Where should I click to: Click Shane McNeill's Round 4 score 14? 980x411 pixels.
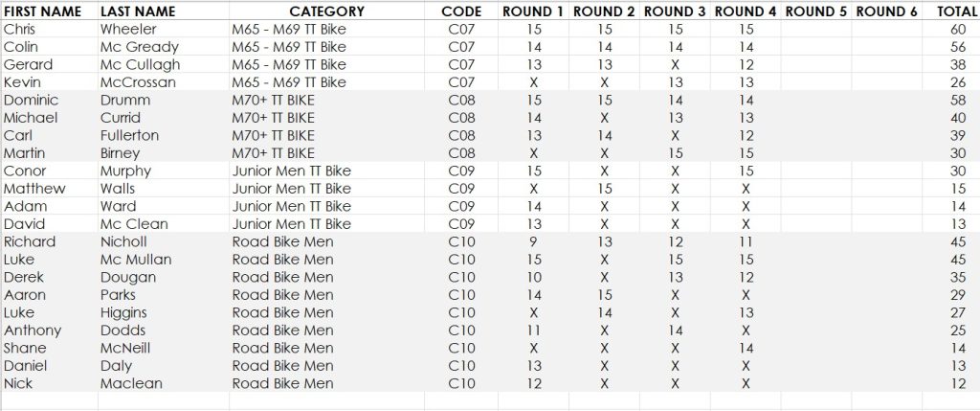point(745,348)
